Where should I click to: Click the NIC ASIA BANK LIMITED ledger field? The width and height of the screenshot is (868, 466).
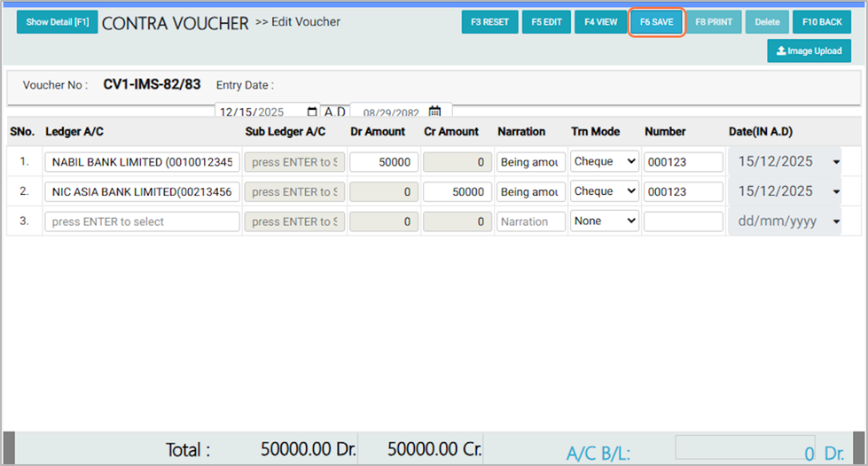click(142, 191)
